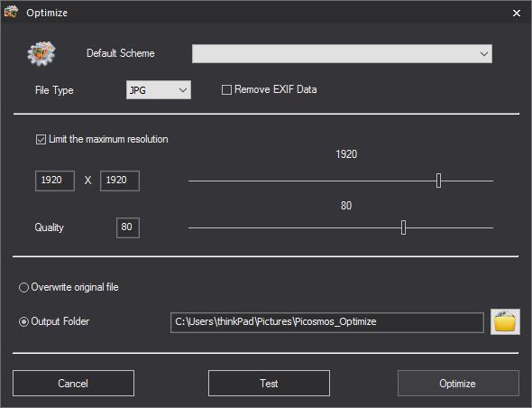Viewport: 532px width, 408px height.
Task: Click the Default Scheme dropdown arrow
Action: click(x=484, y=53)
